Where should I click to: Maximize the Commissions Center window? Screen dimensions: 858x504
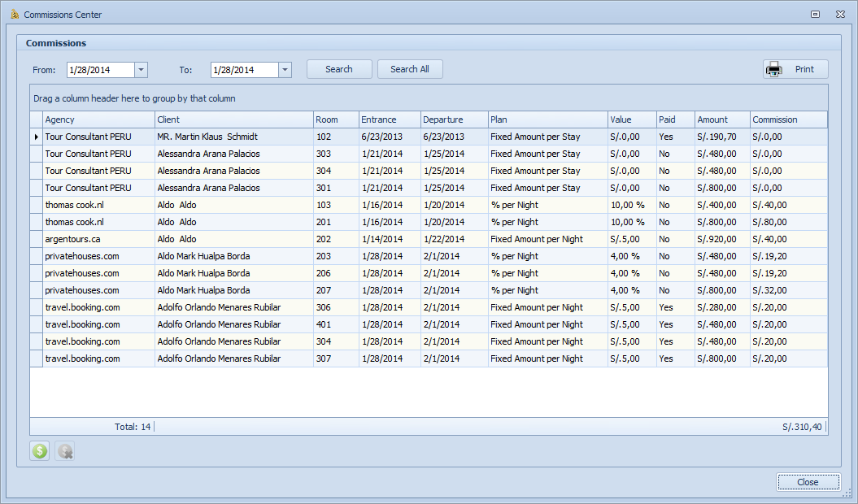(815, 15)
